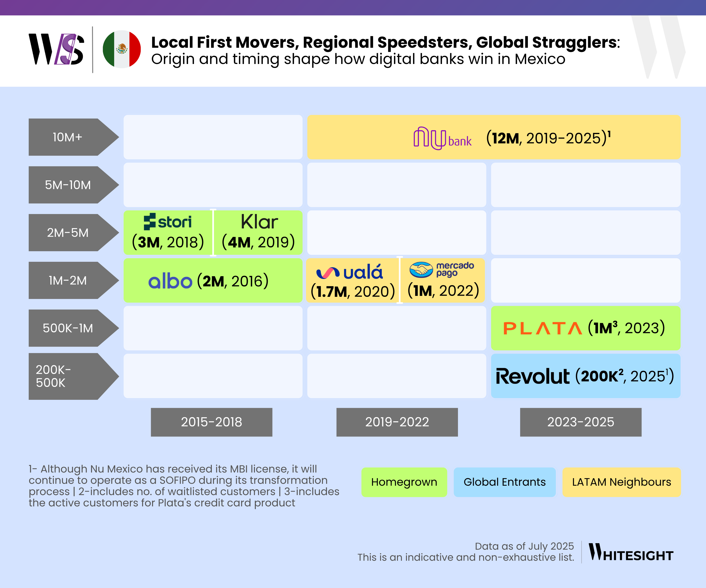Screen dimensions: 706x588
Task: Click the Whitesight logo at bottom
Action: 631,552
